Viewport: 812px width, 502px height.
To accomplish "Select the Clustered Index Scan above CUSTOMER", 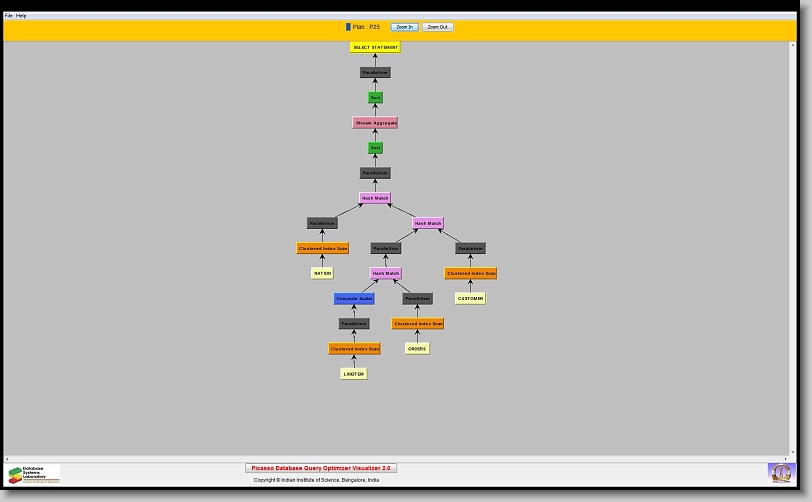I will (x=470, y=273).
